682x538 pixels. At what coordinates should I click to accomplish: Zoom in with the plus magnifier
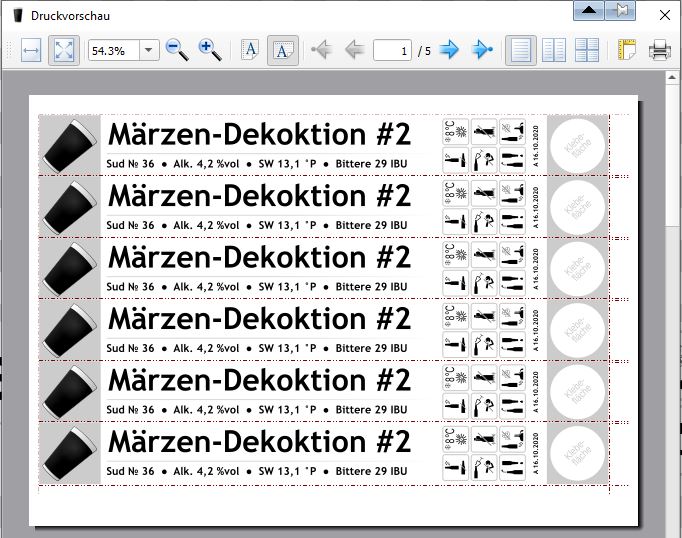point(210,50)
